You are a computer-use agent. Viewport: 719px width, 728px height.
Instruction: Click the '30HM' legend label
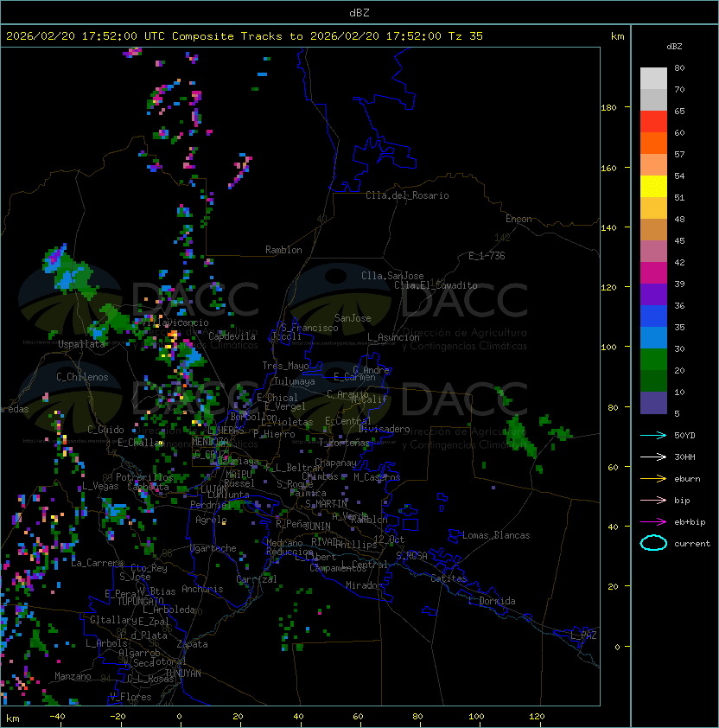(x=684, y=457)
